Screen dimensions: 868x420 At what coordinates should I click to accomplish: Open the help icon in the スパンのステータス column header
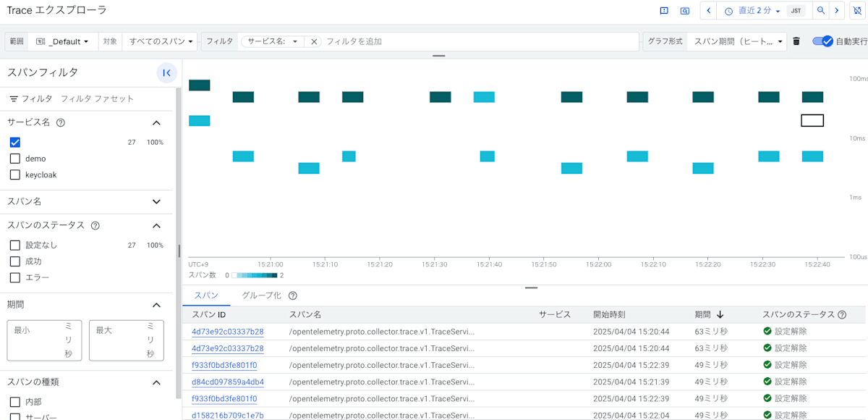tap(842, 314)
